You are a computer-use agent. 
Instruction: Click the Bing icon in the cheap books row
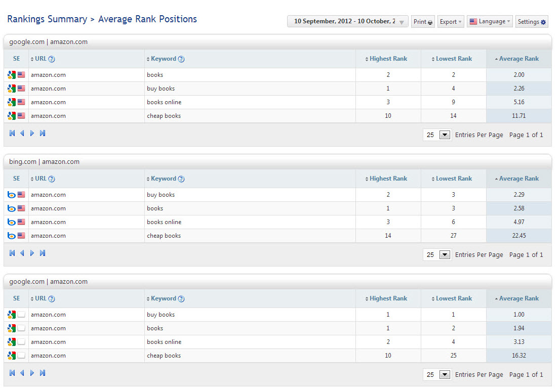(12, 236)
